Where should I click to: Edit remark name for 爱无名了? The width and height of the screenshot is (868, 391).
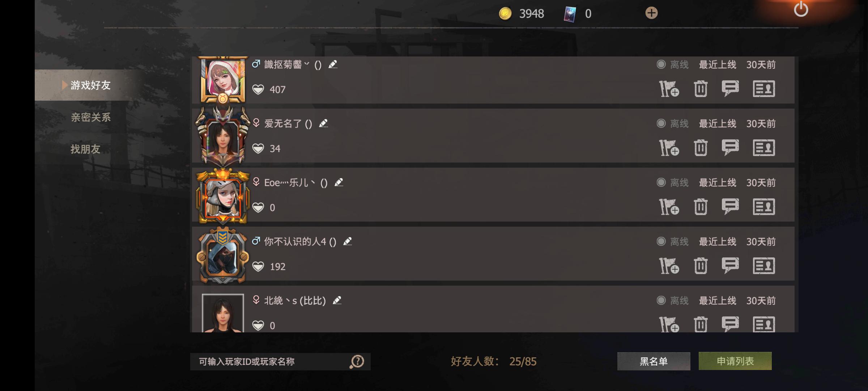click(323, 123)
